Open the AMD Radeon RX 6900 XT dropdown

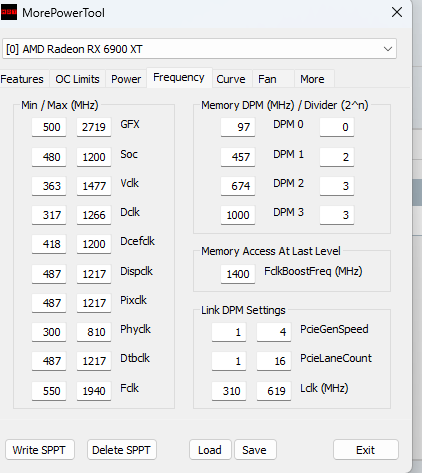tap(199, 49)
